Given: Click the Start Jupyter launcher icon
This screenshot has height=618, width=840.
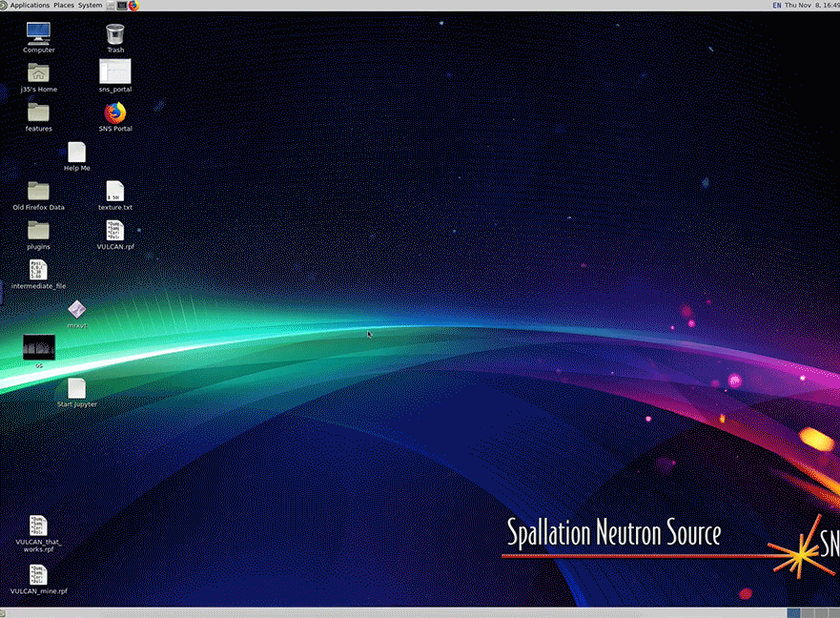Looking at the screenshot, I should [77, 388].
